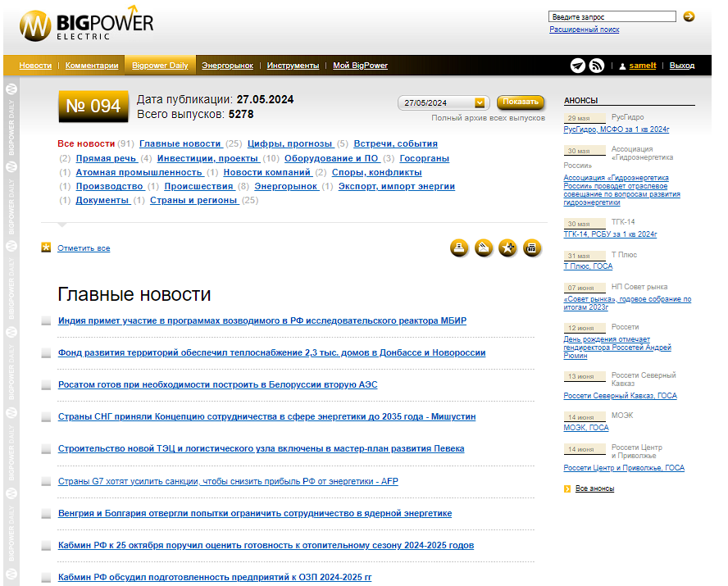Select the Атомная промышленность category
Image resolution: width=728 pixels, height=586 pixels.
(139, 172)
